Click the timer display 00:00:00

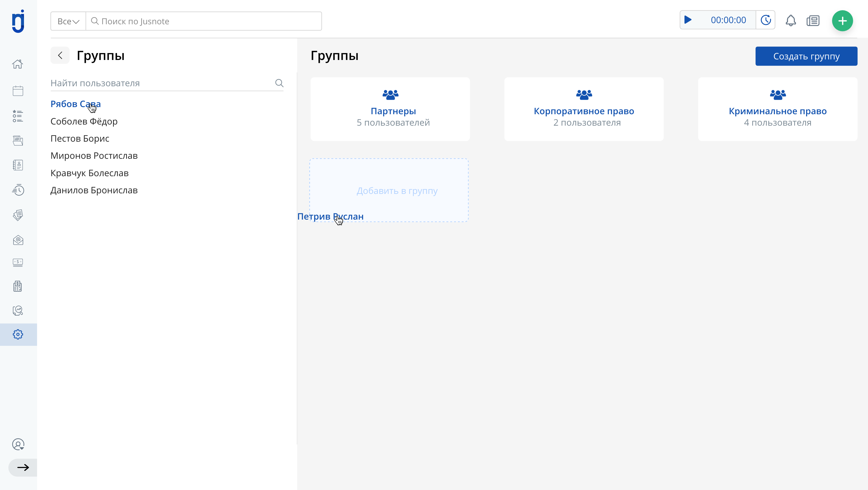tap(728, 20)
